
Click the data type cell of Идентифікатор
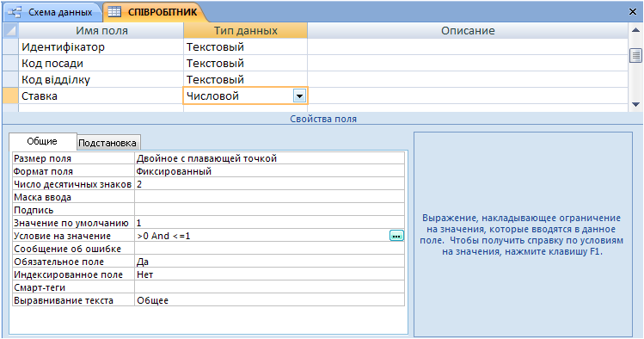pyautogui.click(x=246, y=46)
